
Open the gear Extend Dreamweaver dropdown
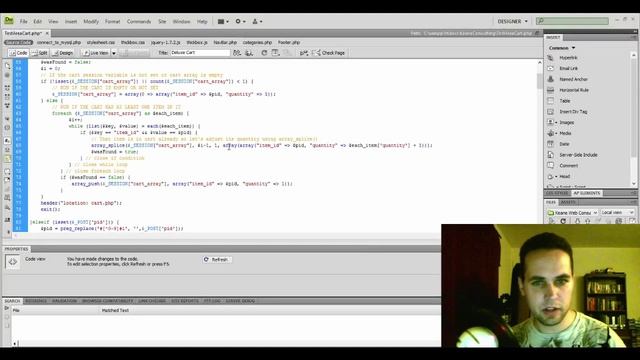240,21
